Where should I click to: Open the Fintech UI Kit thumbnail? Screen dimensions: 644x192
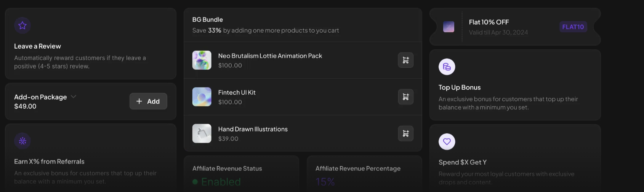[x=202, y=97]
